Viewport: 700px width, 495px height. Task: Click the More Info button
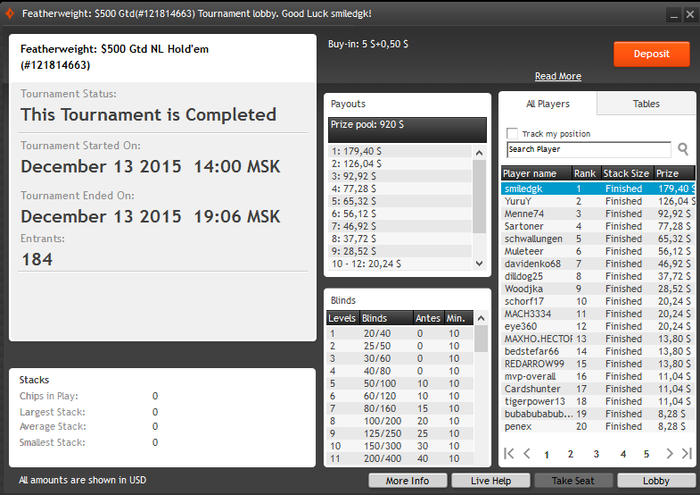coord(407,481)
